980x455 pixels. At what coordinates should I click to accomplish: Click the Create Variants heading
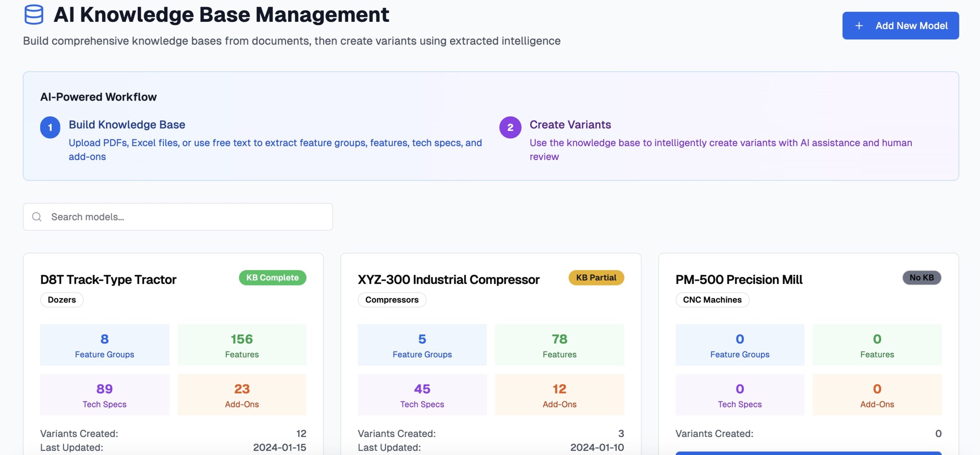click(570, 125)
